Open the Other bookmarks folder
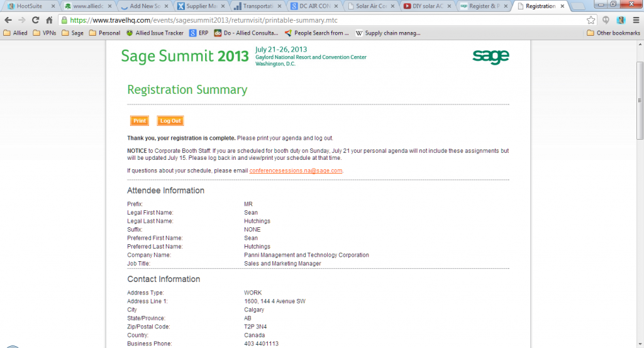This screenshot has width=644, height=348. (x=613, y=33)
